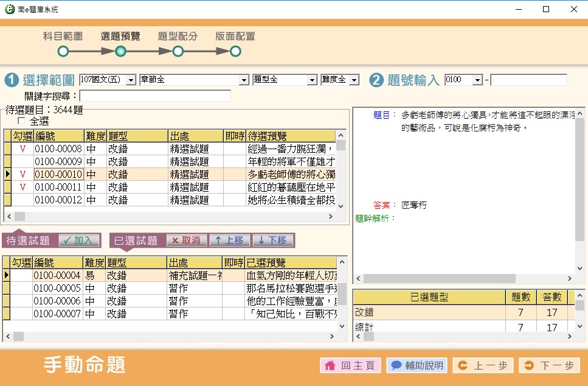Image resolution: width=588 pixels, height=386 pixels.
Task: Check the 勾選 cell for question 0100-00009
Action: point(22,161)
